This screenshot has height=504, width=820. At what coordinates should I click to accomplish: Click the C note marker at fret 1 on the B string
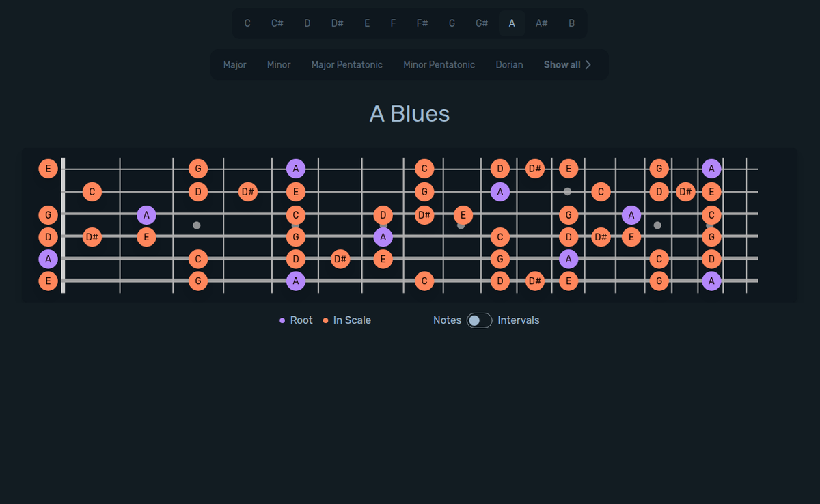[92, 191]
